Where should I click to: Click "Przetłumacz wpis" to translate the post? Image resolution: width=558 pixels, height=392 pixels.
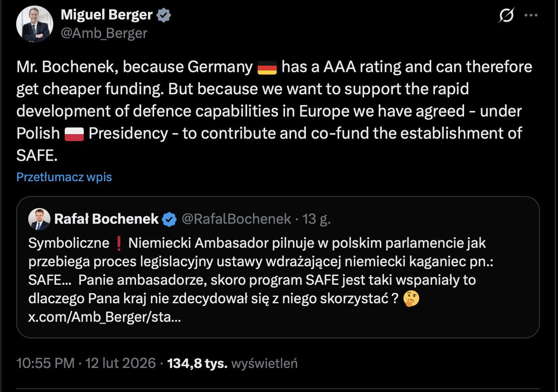click(x=64, y=177)
